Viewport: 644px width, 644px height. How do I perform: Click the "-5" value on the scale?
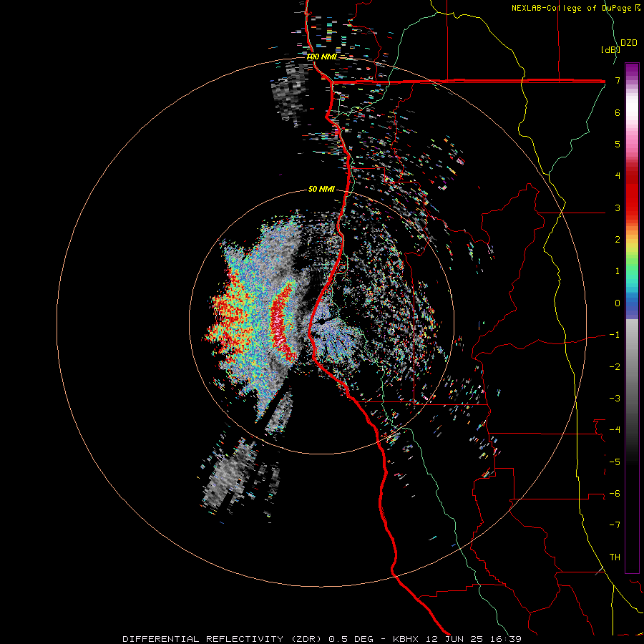click(615, 462)
